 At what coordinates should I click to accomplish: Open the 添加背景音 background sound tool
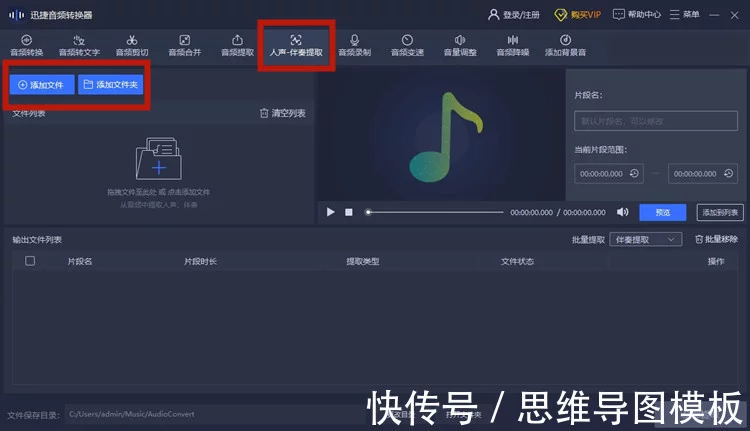(565, 46)
